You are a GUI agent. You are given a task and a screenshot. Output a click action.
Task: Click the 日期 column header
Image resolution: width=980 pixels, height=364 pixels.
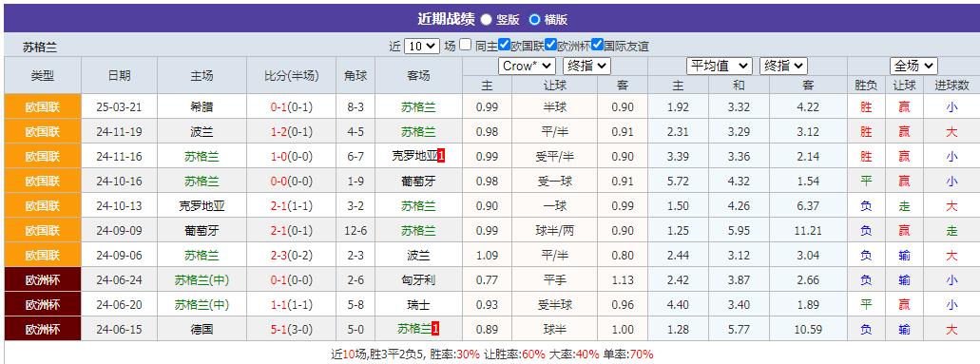pos(120,76)
